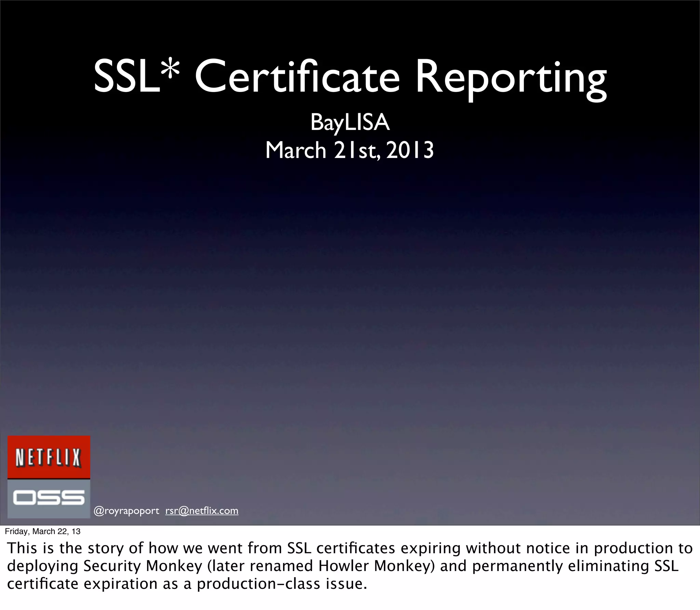700x610 pixels.
Task: Click the notes line starting 'This is the story'
Action: pyautogui.click(x=350, y=548)
